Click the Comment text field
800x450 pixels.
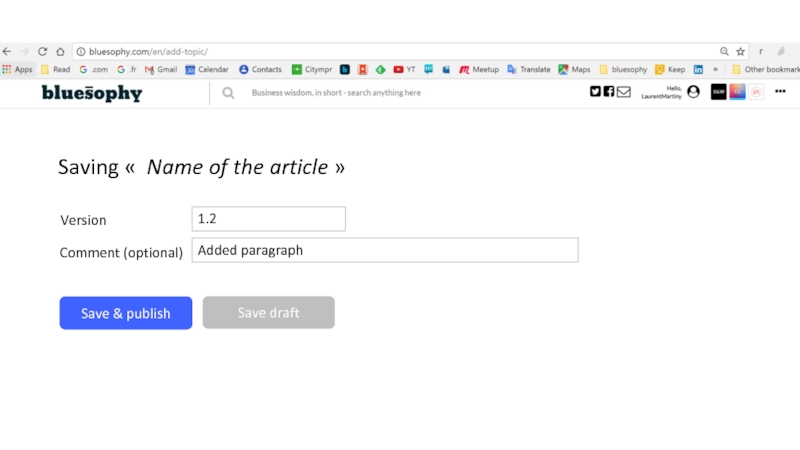click(385, 250)
